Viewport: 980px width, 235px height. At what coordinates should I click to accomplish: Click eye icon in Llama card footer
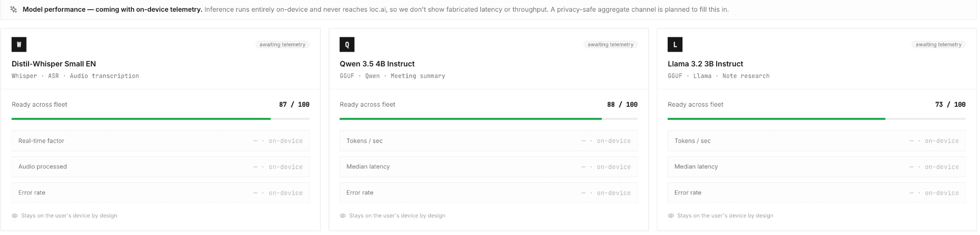point(671,216)
